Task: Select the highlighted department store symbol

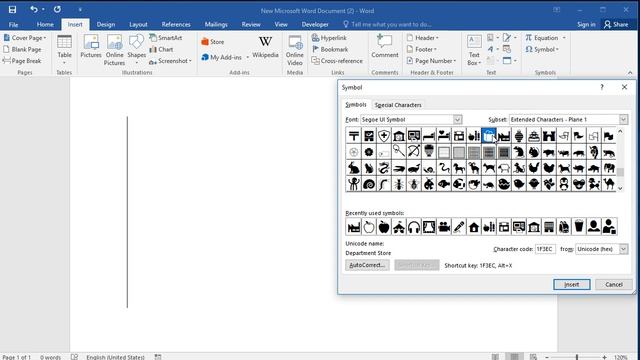Action: (489, 136)
